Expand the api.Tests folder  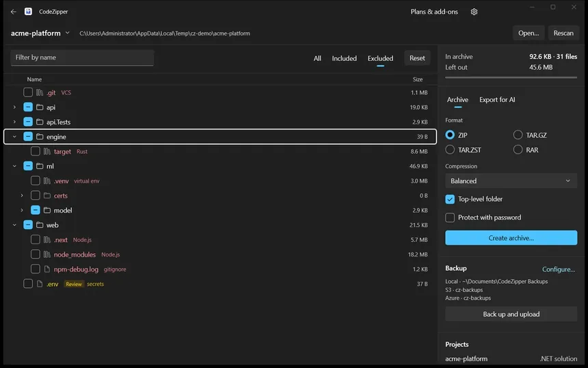point(14,122)
